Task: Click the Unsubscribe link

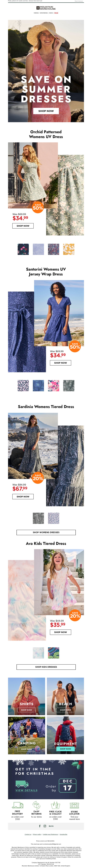Action: tap(63, 834)
